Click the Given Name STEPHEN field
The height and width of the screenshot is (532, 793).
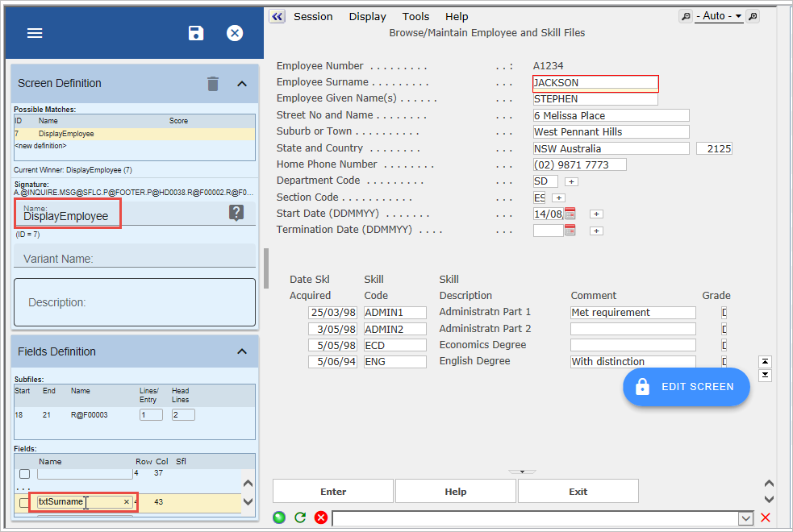(x=595, y=99)
